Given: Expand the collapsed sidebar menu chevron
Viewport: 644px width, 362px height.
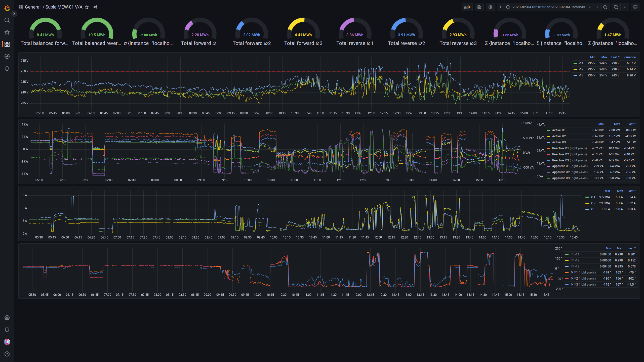Looking at the screenshot, I should tap(14, 14).
